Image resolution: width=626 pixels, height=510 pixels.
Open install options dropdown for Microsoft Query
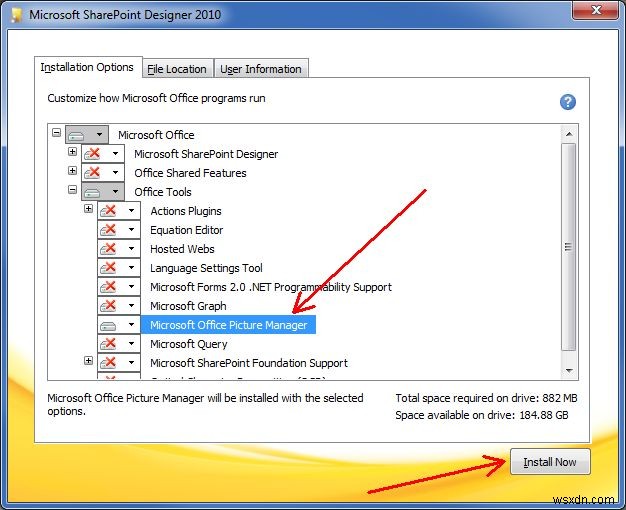coord(131,343)
